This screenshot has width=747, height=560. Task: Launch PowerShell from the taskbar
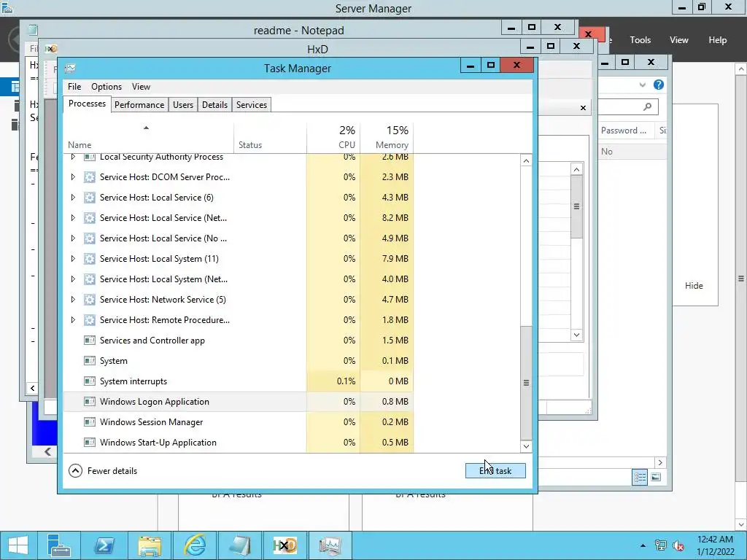104,545
